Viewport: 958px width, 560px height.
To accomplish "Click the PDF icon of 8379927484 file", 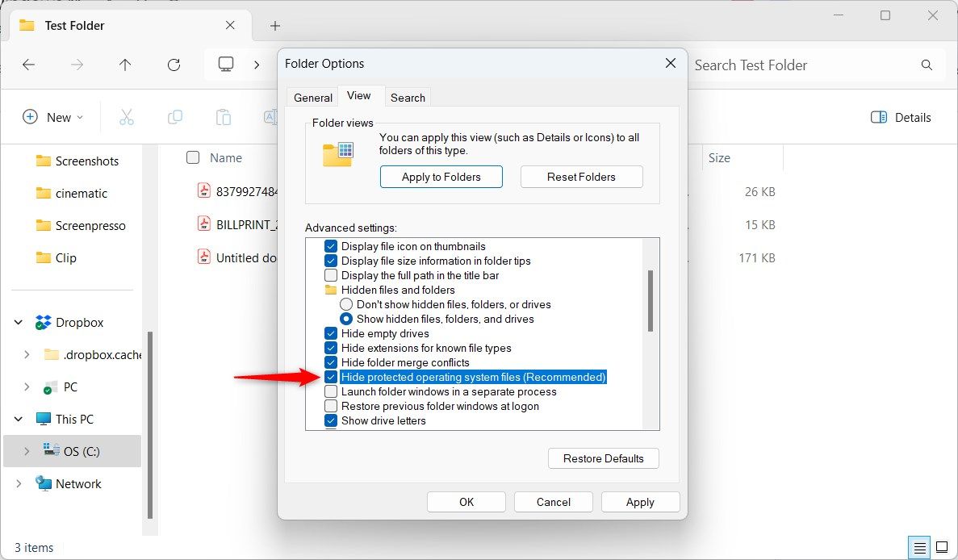I will point(204,191).
